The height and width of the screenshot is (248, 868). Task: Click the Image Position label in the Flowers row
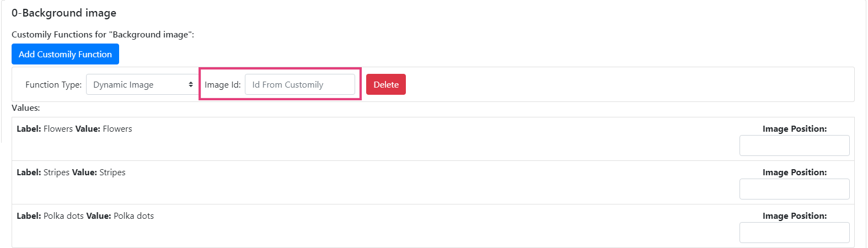(795, 129)
